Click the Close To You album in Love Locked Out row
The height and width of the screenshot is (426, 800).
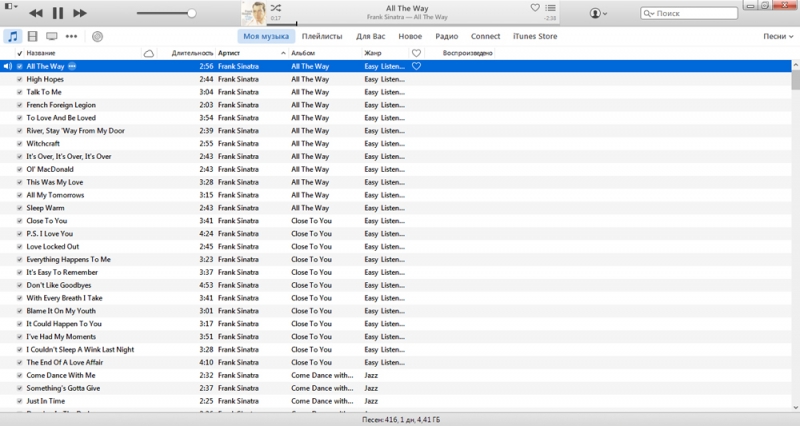pyautogui.click(x=311, y=246)
